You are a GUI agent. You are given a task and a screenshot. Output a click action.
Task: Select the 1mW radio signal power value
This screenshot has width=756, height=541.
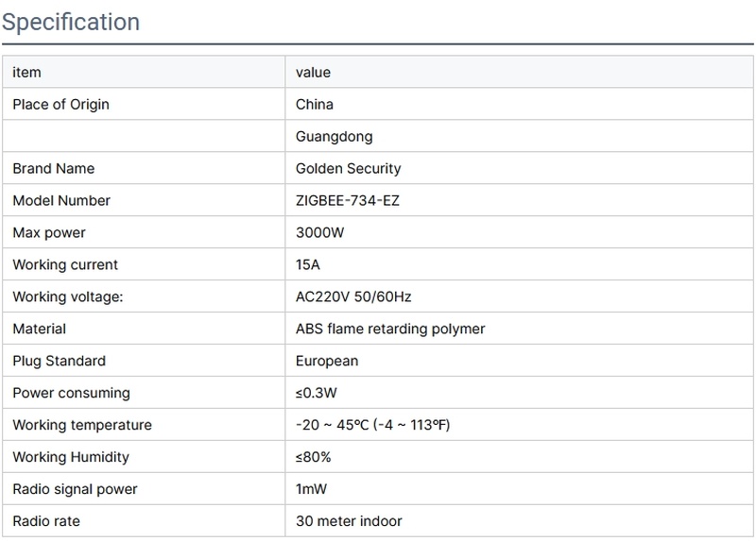(x=312, y=490)
